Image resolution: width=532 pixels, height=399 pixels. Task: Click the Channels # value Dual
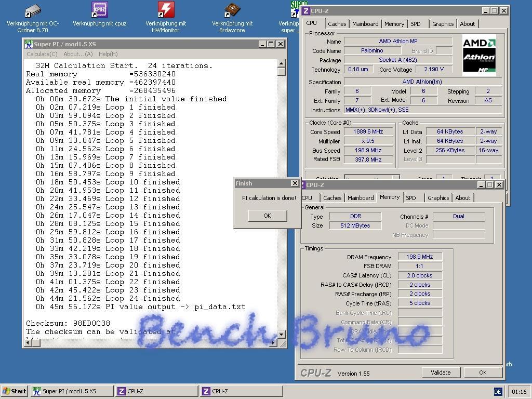point(459,216)
